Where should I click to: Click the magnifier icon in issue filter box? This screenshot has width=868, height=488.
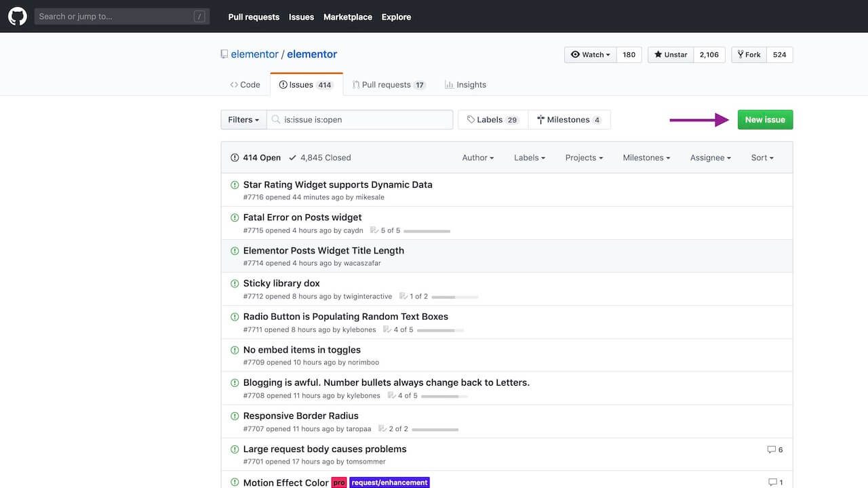(276, 120)
